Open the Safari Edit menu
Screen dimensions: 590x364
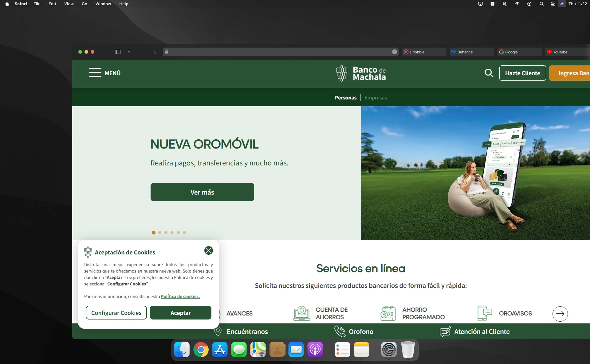pos(52,4)
